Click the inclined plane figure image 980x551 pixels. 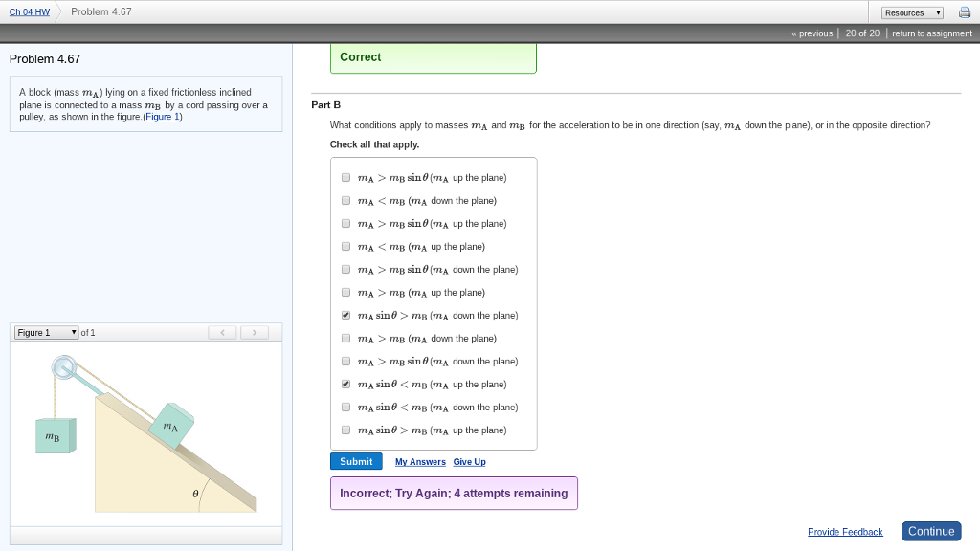146,432
